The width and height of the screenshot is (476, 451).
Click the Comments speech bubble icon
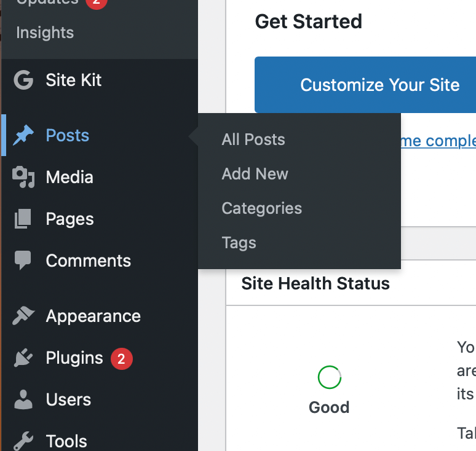tap(23, 261)
